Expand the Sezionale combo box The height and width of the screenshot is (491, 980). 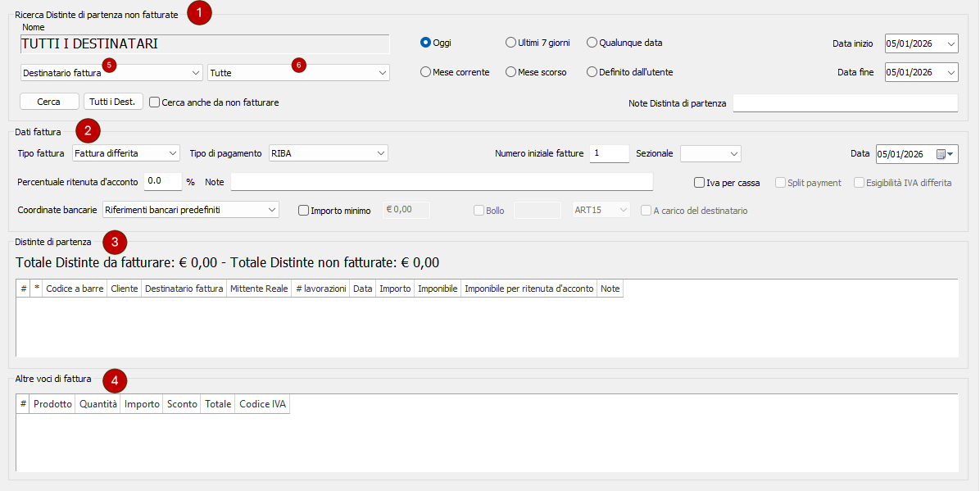pos(710,153)
